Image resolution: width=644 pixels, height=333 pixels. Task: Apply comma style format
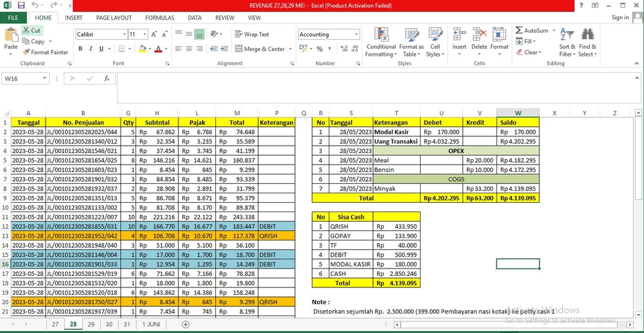coord(329,48)
